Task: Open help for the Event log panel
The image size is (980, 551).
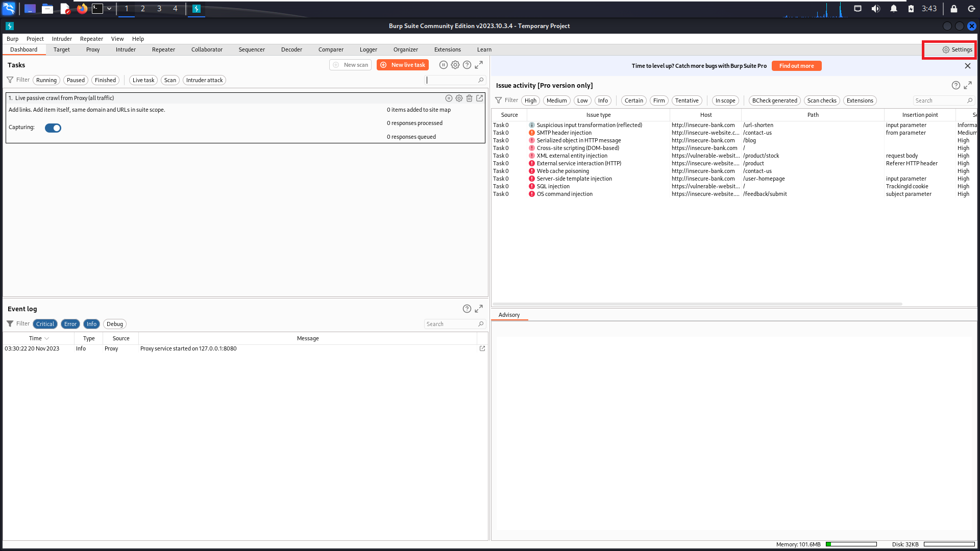Action: (x=467, y=309)
